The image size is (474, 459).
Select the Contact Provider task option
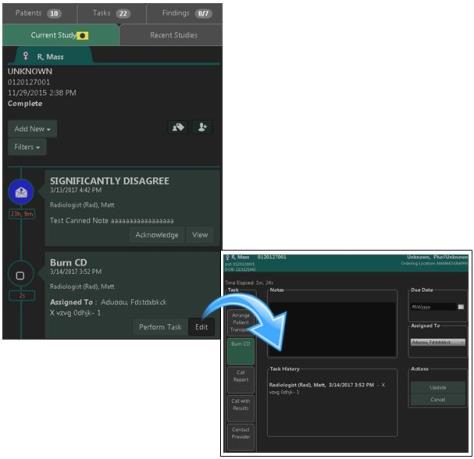click(x=241, y=437)
